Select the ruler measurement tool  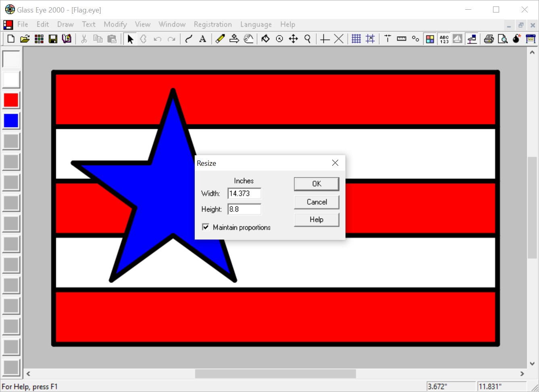(402, 39)
